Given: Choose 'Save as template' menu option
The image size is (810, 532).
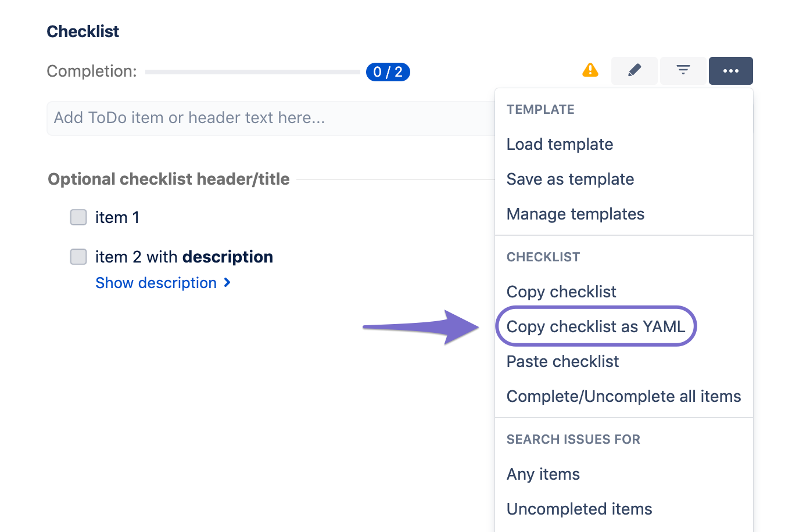Looking at the screenshot, I should click(x=570, y=179).
